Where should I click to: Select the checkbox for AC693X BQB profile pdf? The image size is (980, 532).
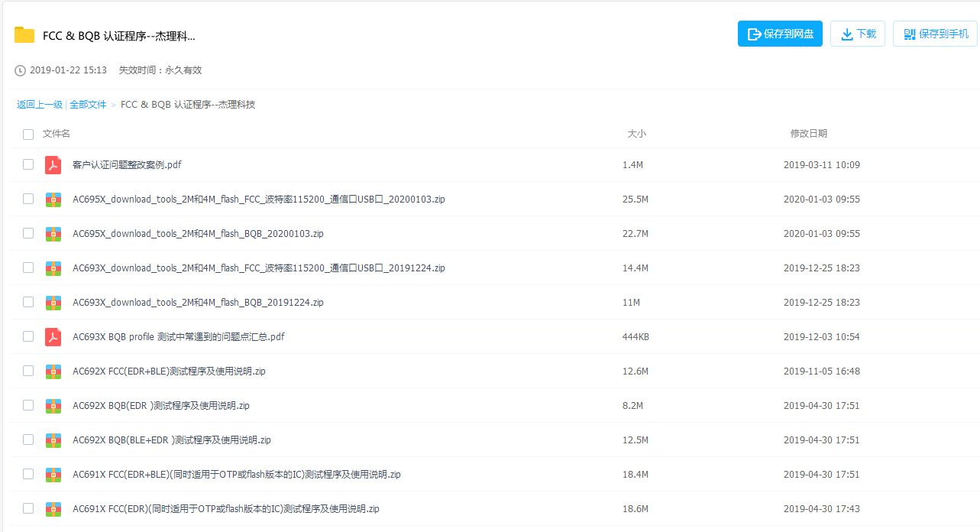(28, 336)
